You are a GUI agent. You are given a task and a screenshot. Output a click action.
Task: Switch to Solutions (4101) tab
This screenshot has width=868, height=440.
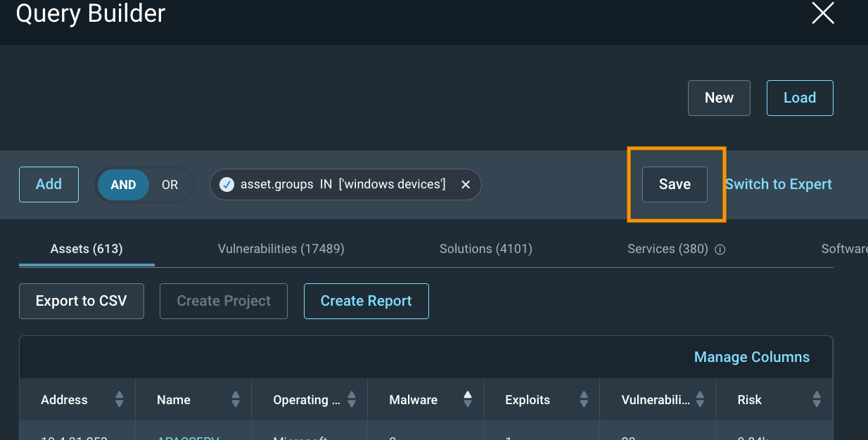click(485, 249)
